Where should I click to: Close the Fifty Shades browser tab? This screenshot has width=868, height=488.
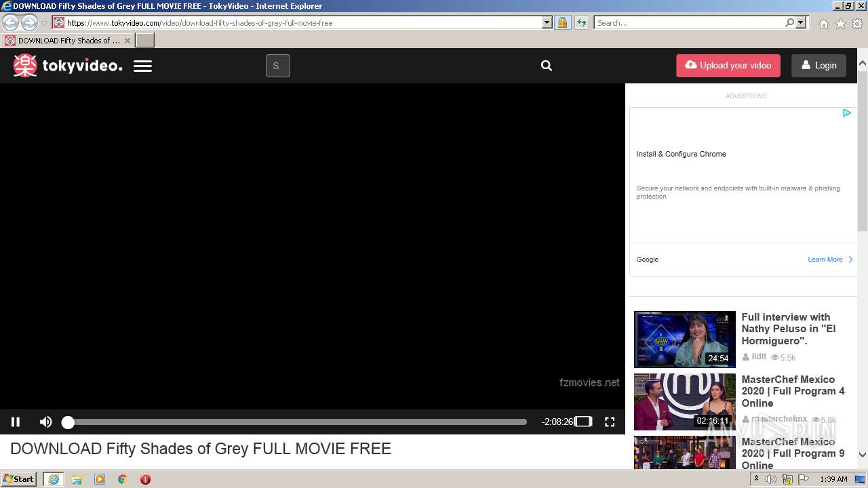127,41
